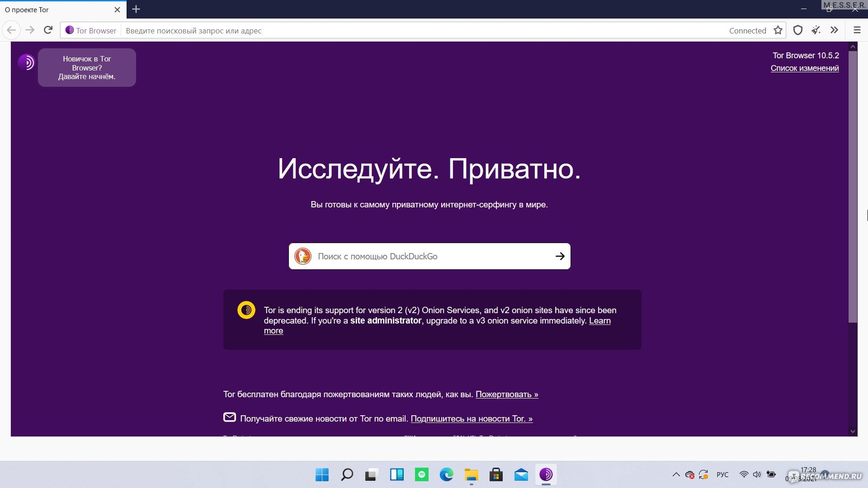Click the DuckDuckGo search input field
The image size is (868, 488).
tap(429, 256)
